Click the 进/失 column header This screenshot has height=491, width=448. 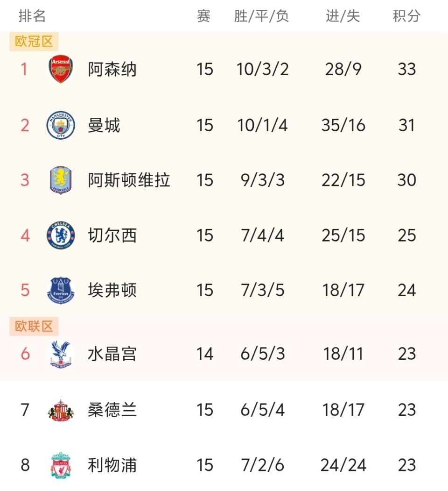point(343,16)
